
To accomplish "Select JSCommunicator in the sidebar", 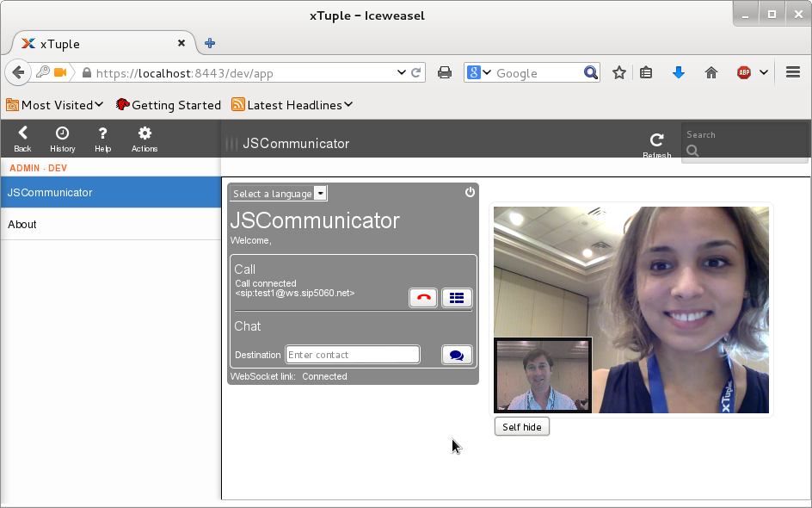I will tap(111, 192).
